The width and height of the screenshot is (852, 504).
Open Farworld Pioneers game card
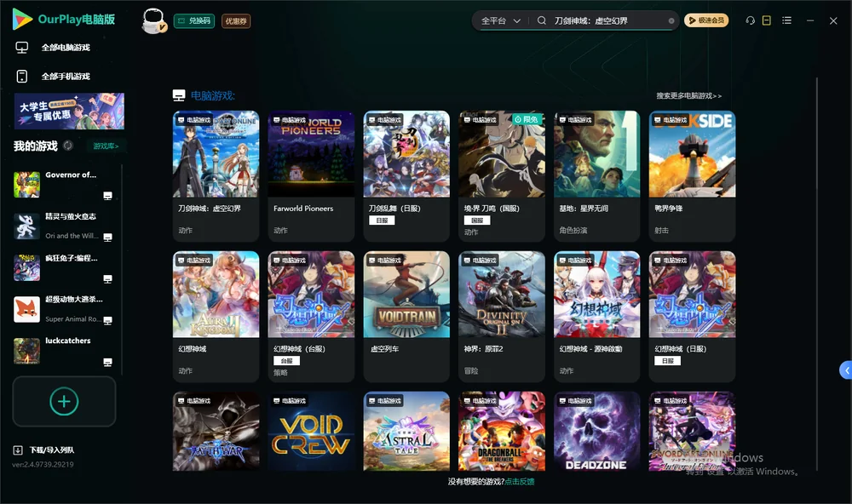(311, 176)
